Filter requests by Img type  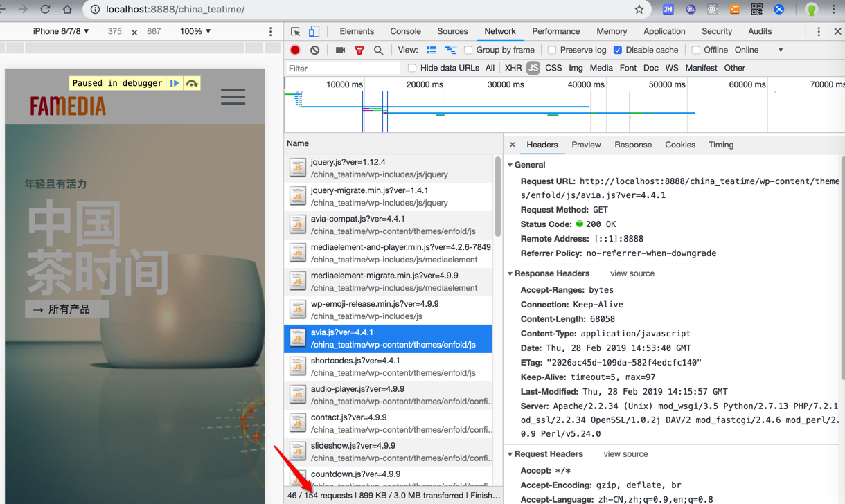coord(576,68)
